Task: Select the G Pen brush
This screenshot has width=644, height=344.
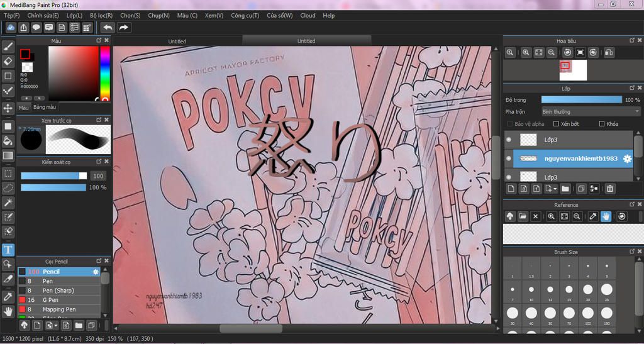Action: (58, 300)
